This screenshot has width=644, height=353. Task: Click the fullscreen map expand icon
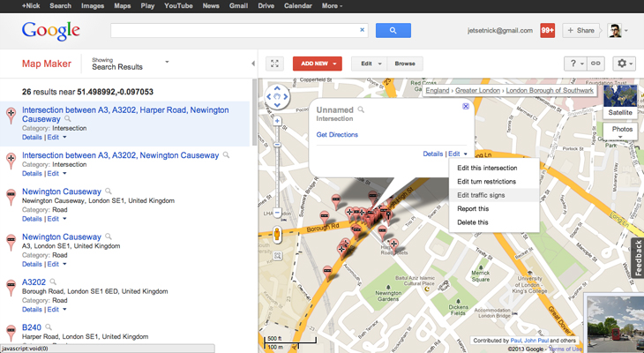click(x=275, y=64)
